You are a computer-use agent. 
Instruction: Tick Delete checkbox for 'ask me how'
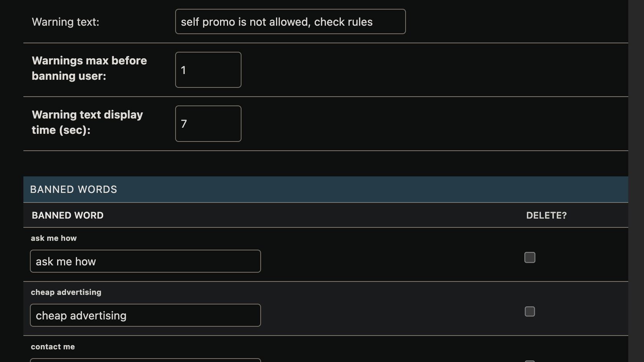tap(530, 258)
